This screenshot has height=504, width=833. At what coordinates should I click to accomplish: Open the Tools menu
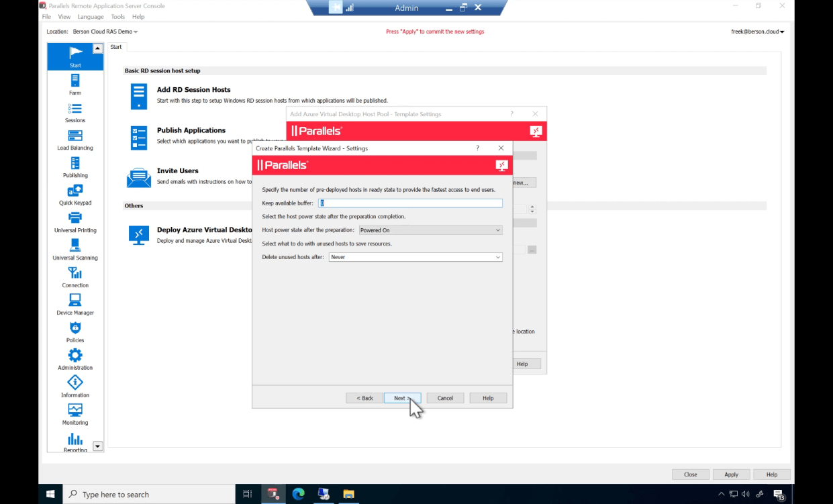click(x=118, y=16)
